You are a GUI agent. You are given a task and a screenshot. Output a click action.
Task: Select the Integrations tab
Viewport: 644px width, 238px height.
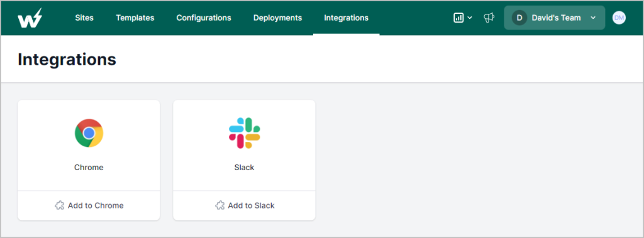pos(347,18)
